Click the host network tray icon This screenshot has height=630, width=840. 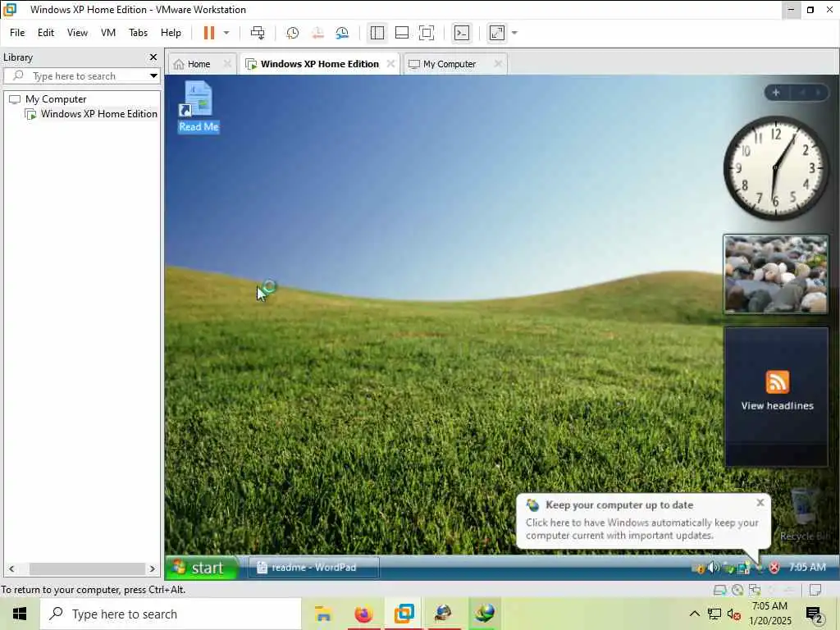[x=714, y=614]
